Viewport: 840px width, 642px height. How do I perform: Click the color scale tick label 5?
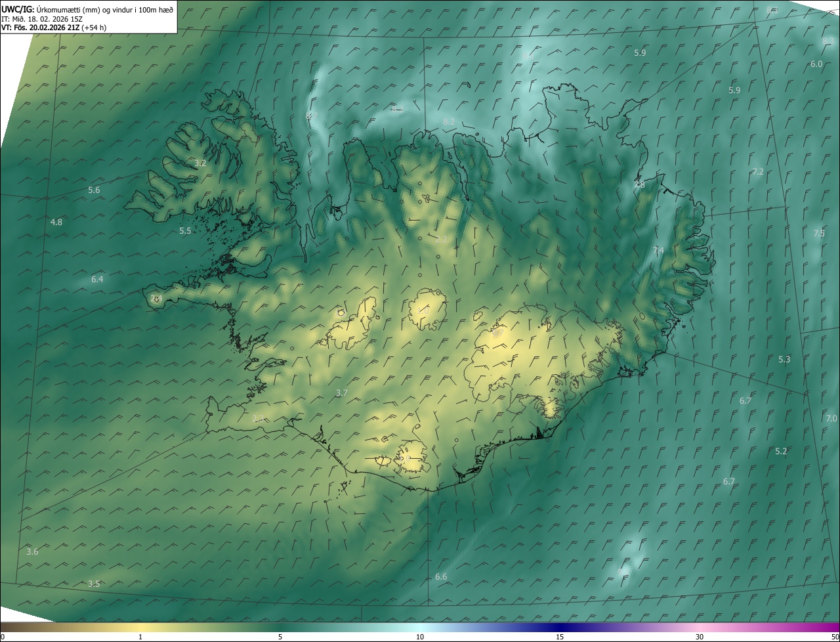click(280, 637)
